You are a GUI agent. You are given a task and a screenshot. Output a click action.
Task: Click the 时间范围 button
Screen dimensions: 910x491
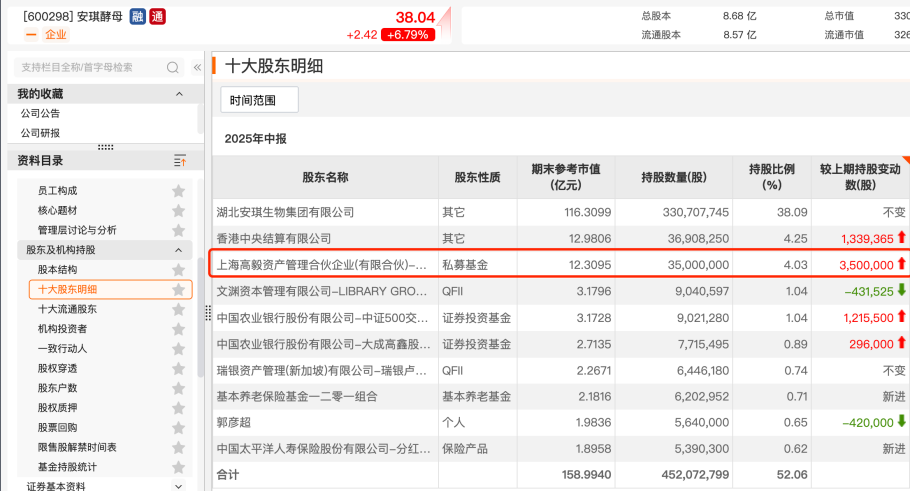[x=259, y=100]
